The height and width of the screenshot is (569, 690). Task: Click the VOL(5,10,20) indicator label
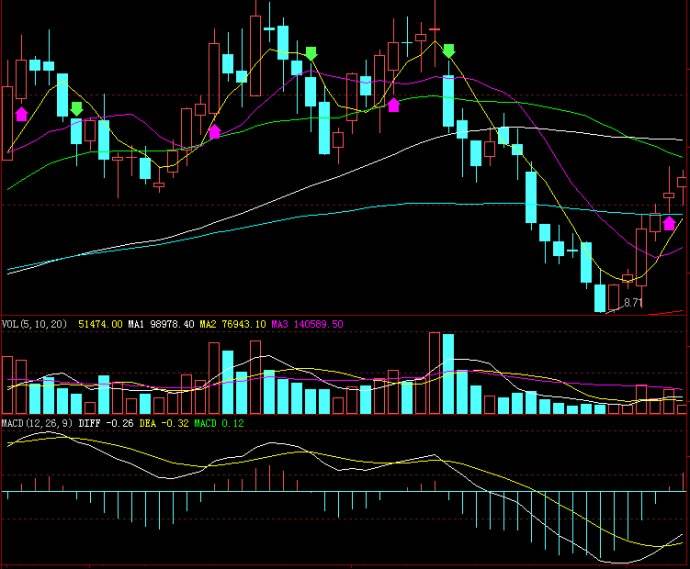coord(34,324)
